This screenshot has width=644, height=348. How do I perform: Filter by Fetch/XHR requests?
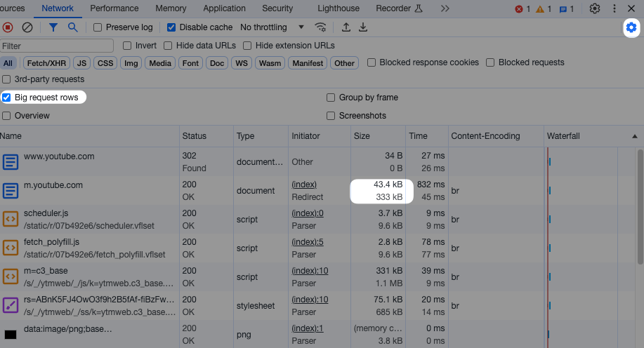coord(46,63)
